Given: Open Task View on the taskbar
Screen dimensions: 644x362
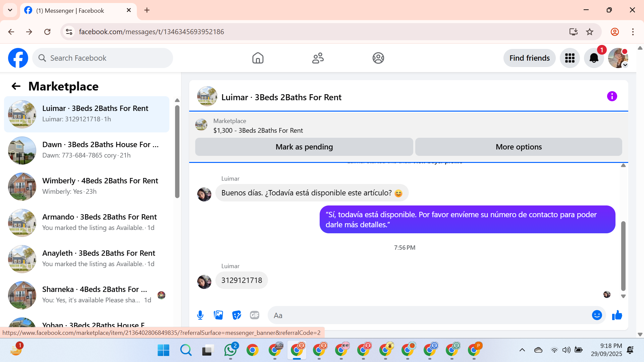Looking at the screenshot, I should (208, 350).
